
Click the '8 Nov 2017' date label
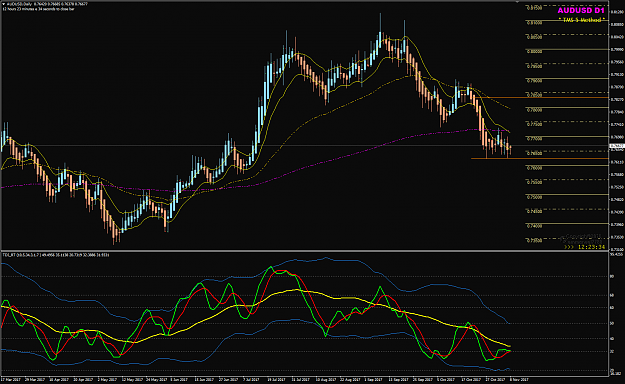(x=519, y=380)
